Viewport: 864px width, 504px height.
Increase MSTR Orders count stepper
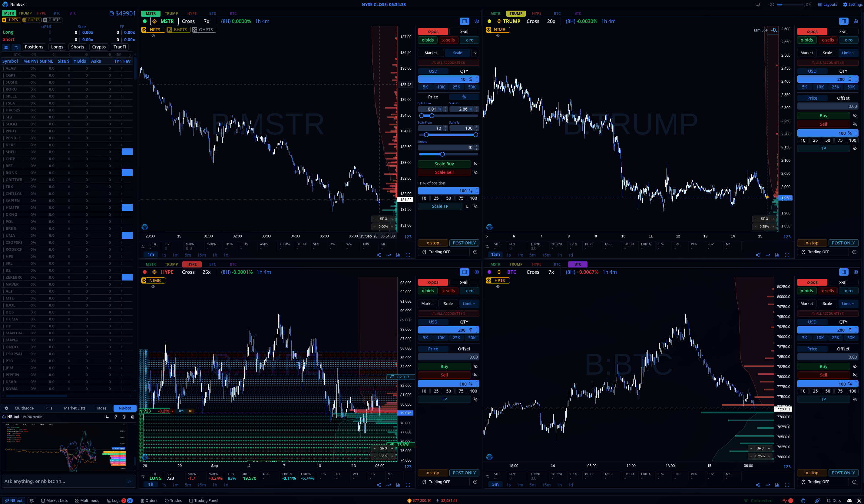pos(477,146)
